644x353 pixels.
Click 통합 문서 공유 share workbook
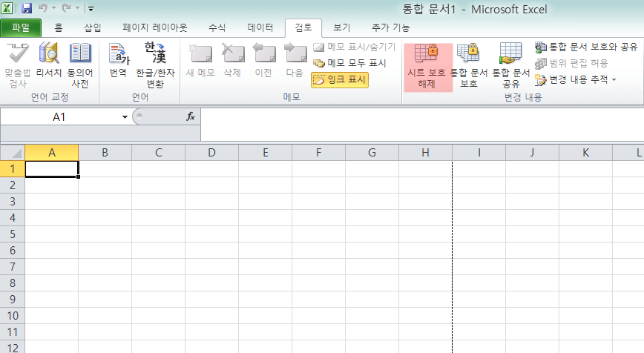511,66
